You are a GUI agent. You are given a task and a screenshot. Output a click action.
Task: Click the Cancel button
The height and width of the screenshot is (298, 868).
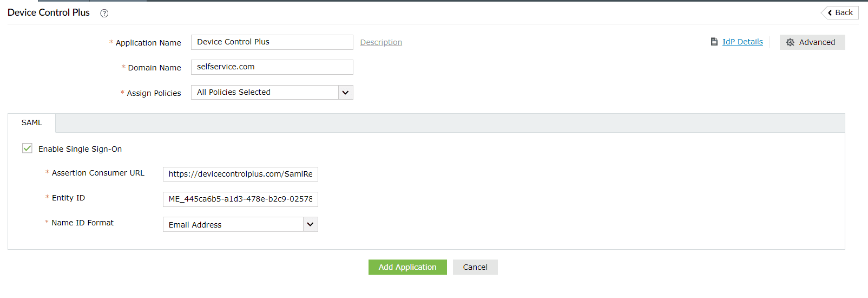coord(475,267)
